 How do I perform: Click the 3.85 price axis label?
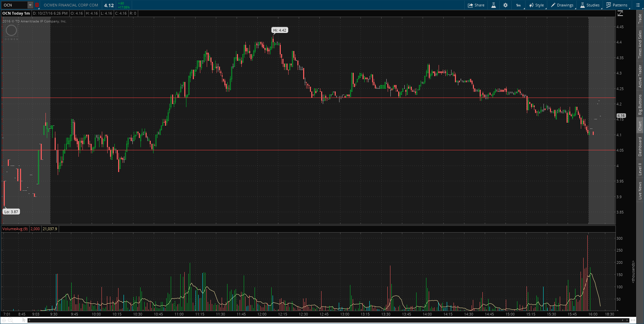pos(620,212)
